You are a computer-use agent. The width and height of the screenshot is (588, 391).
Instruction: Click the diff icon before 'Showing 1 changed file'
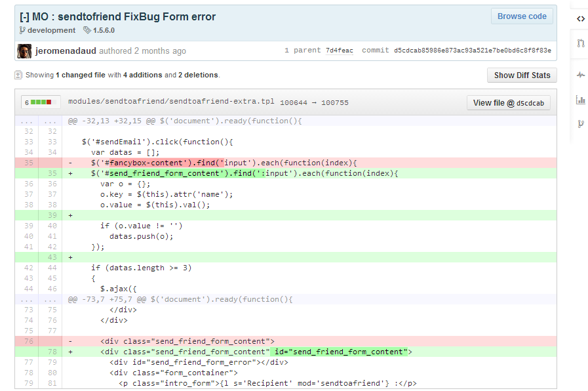point(18,75)
